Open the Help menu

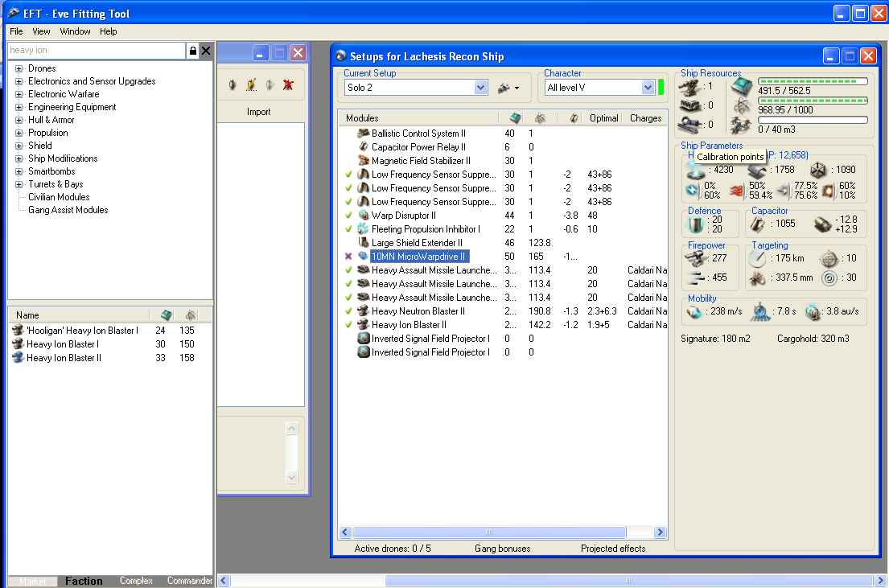109,31
